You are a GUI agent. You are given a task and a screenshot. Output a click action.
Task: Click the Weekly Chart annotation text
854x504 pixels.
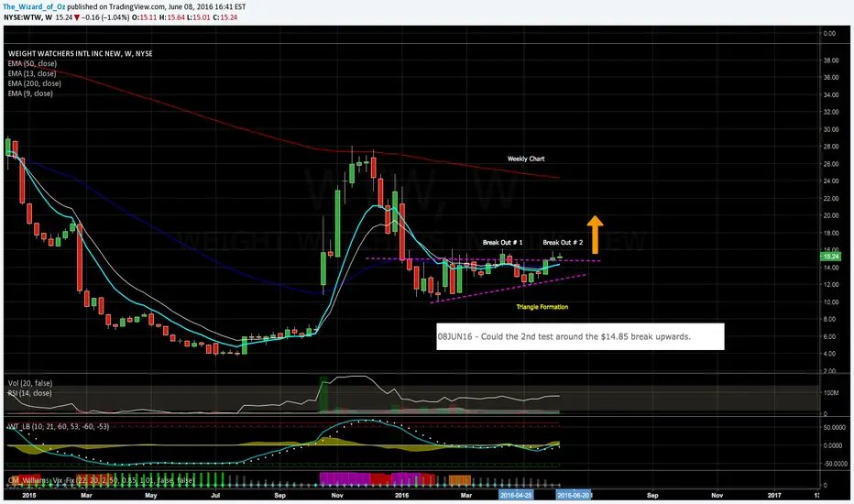[x=526, y=159]
